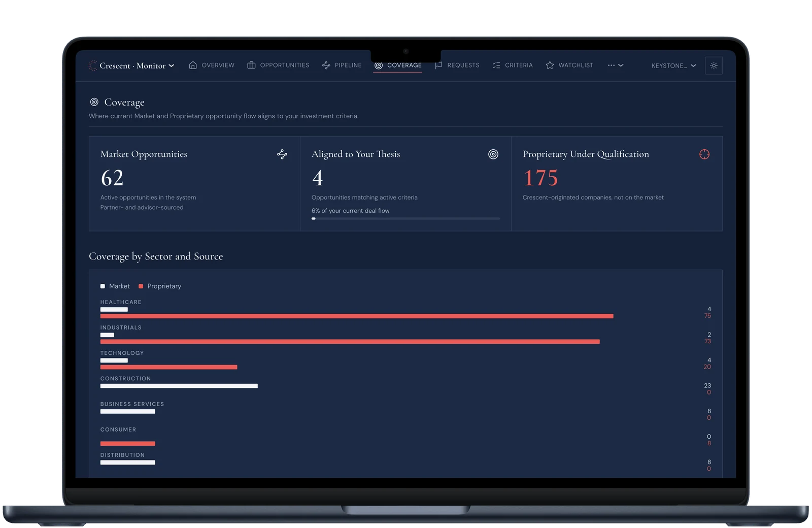Click the Distribution market white bar
Image resolution: width=812 pixels, height=528 pixels.
click(128, 463)
